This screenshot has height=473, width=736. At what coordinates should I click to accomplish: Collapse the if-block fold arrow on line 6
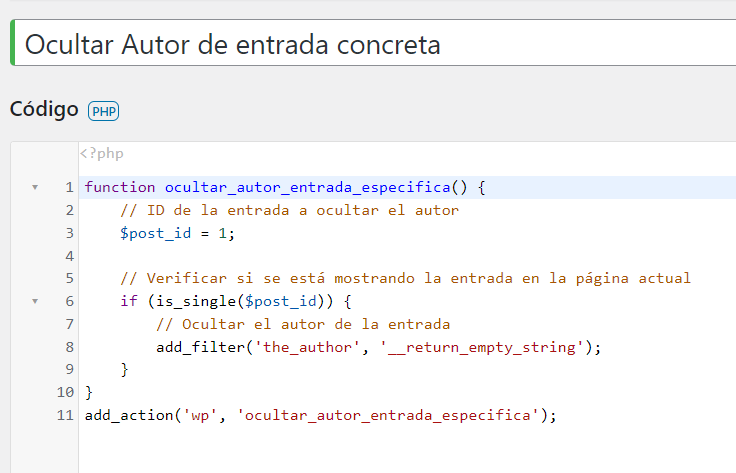(35, 301)
